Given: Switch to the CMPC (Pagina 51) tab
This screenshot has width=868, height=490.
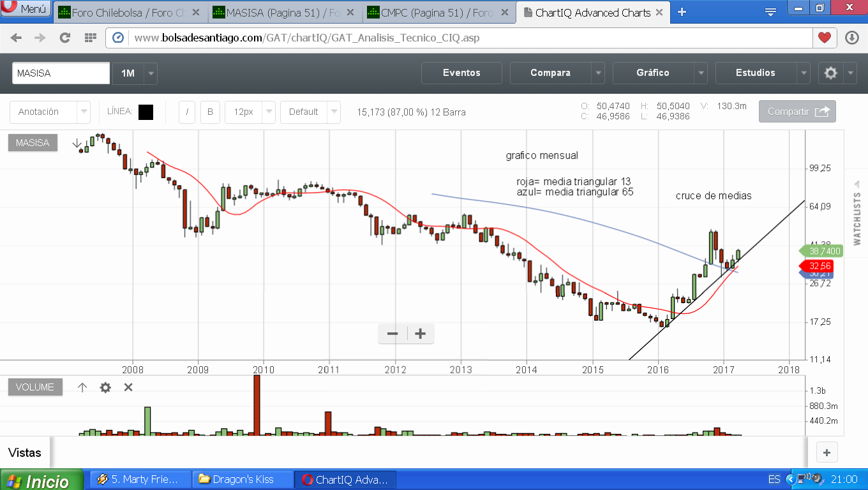Looking at the screenshot, I should 438,12.
